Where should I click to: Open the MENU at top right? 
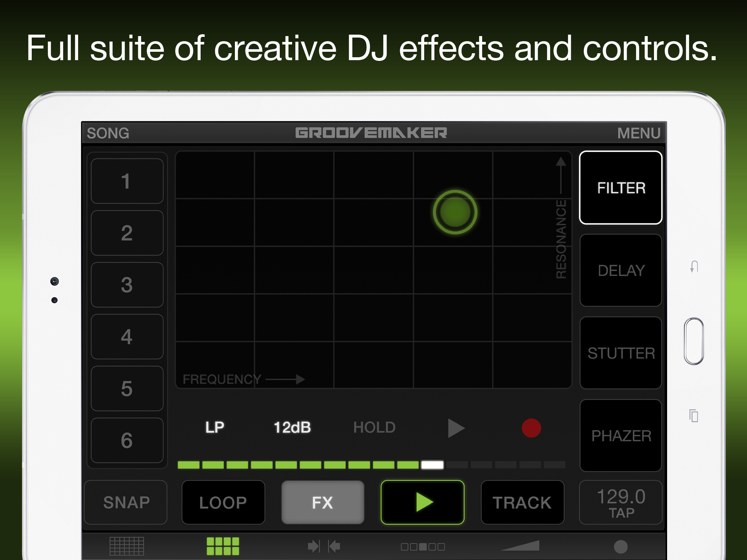point(639,133)
